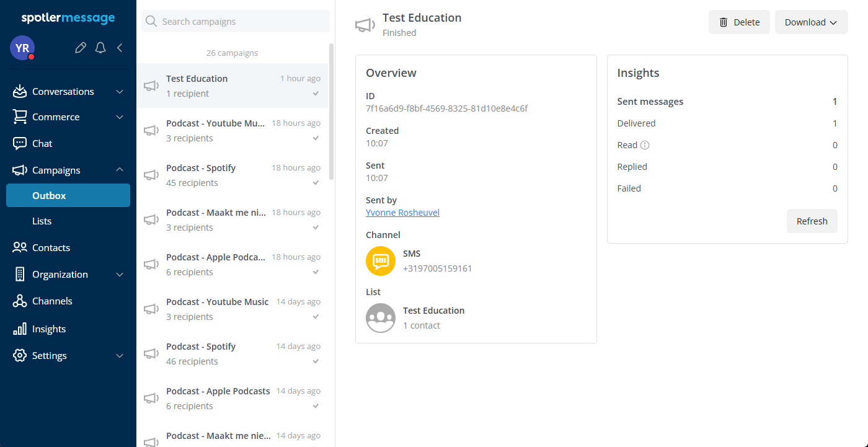Click the Test Education list group icon
The width and height of the screenshot is (868, 447).
[x=381, y=318]
